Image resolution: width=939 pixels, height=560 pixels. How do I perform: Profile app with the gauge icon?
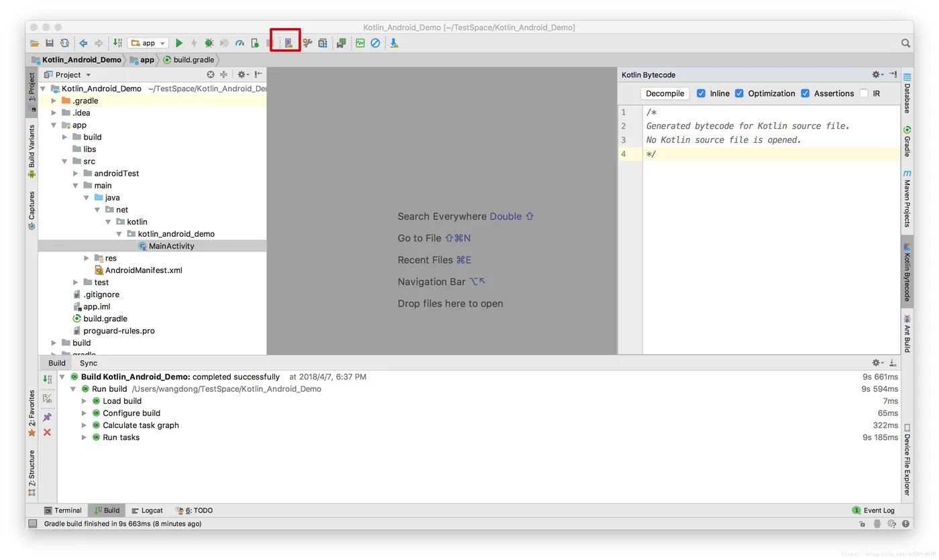pos(239,43)
